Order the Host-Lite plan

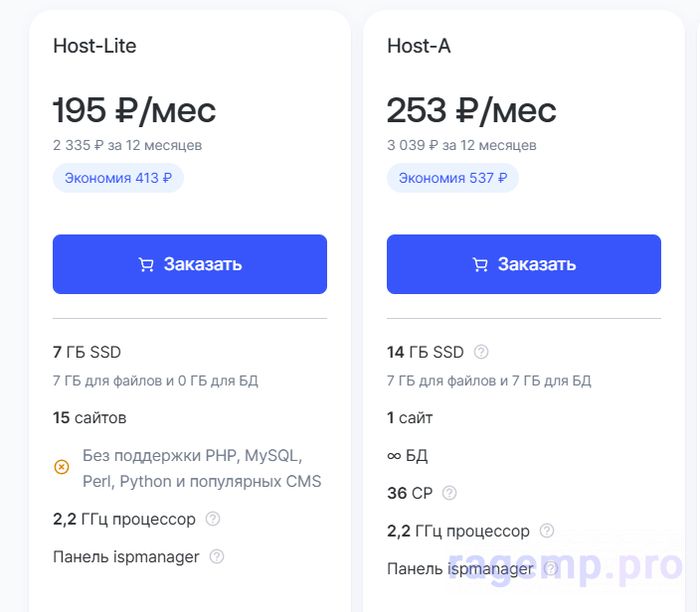(x=190, y=264)
